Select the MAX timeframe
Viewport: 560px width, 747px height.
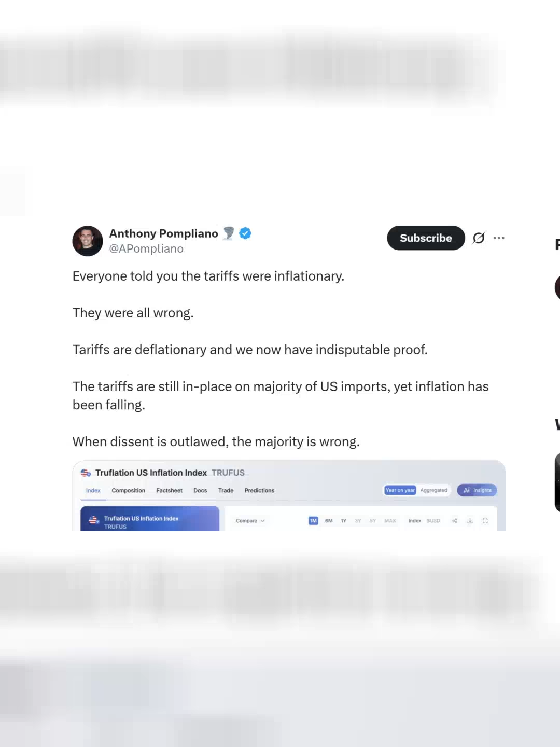pos(390,520)
